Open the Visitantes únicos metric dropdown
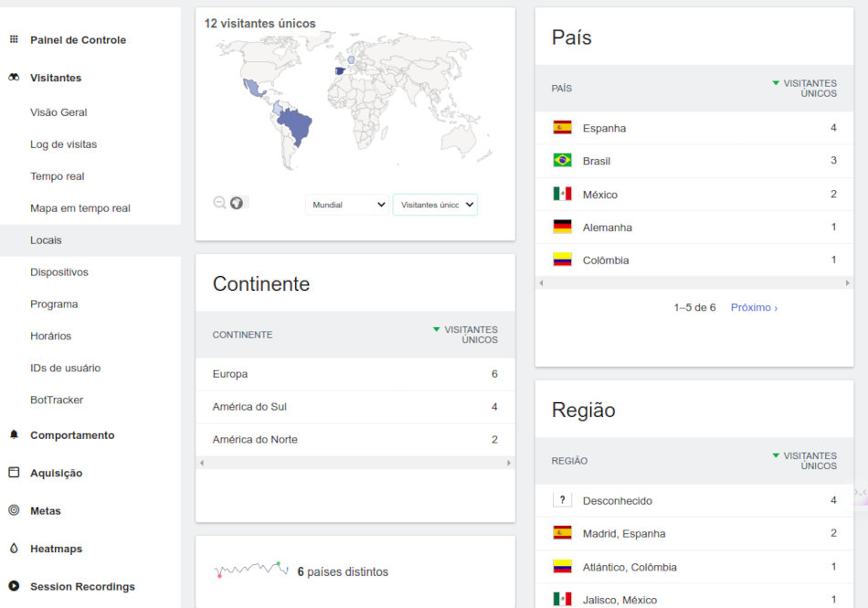Image resolution: width=868 pixels, height=608 pixels. click(x=435, y=205)
